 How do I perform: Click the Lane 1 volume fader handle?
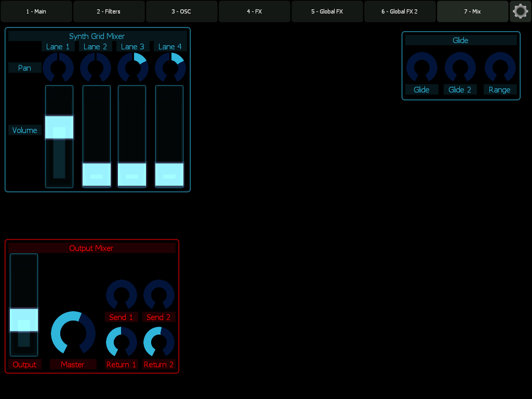(x=59, y=127)
